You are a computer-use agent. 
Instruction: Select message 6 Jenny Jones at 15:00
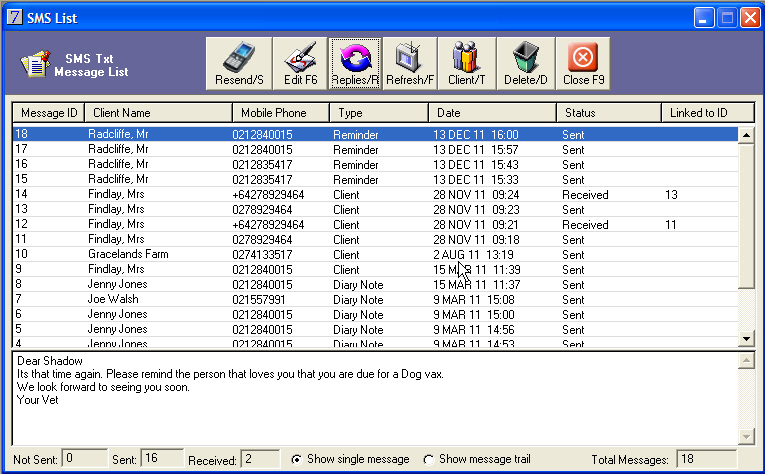click(x=375, y=315)
